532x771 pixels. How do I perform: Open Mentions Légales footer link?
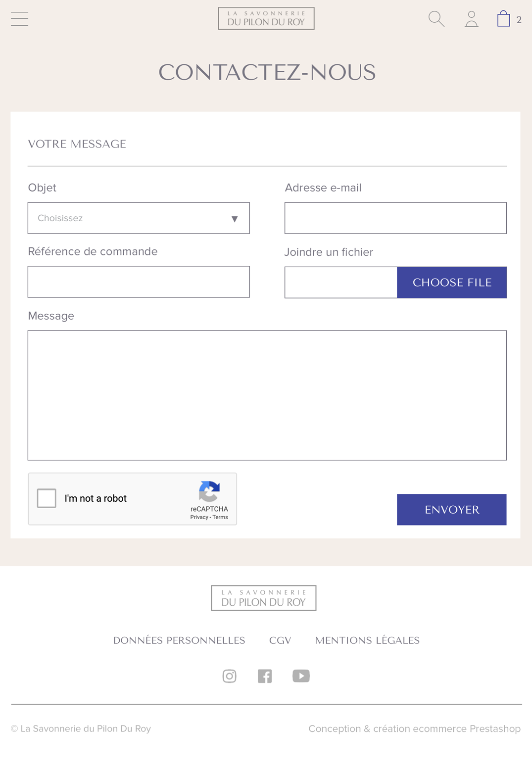(x=367, y=640)
